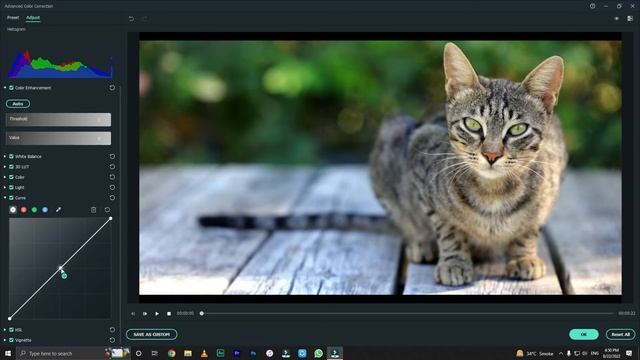Open the help icon in title bar
The height and width of the screenshot is (360, 640).
pos(592,6)
